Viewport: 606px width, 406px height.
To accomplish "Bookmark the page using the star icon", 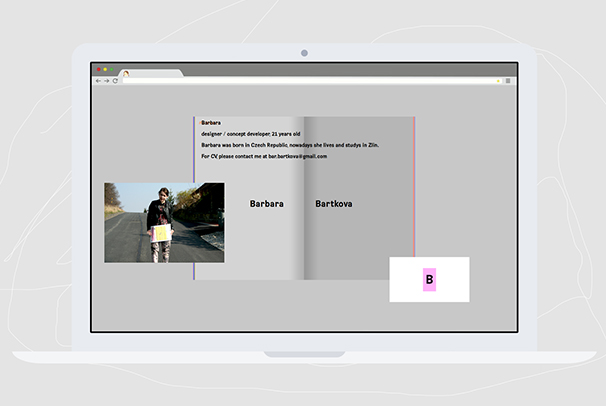I will click(498, 80).
